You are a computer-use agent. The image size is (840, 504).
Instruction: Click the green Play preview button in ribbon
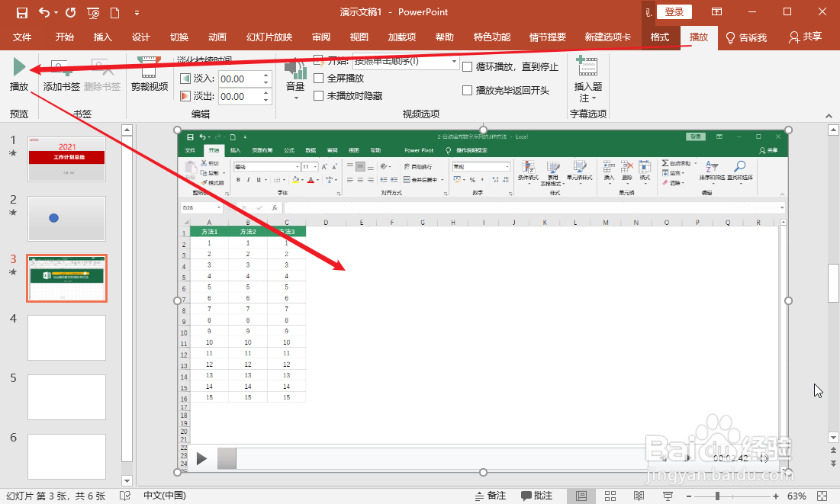click(19, 66)
